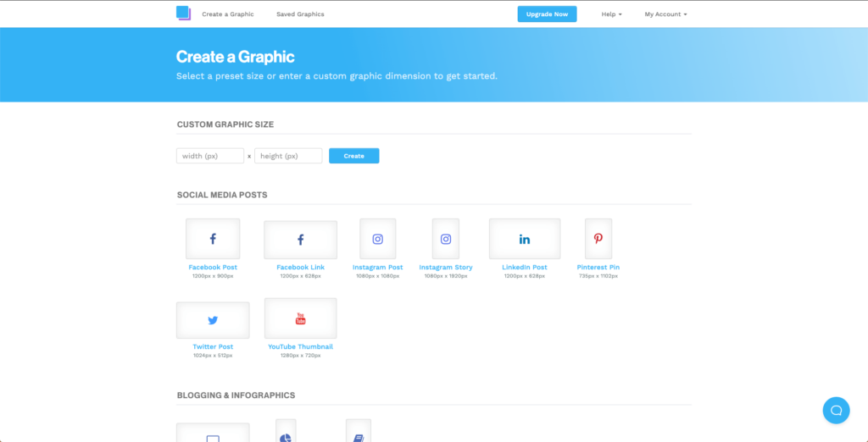The height and width of the screenshot is (442, 868).
Task: Choose the Facebook Link preset thumbnail
Action: click(x=300, y=240)
